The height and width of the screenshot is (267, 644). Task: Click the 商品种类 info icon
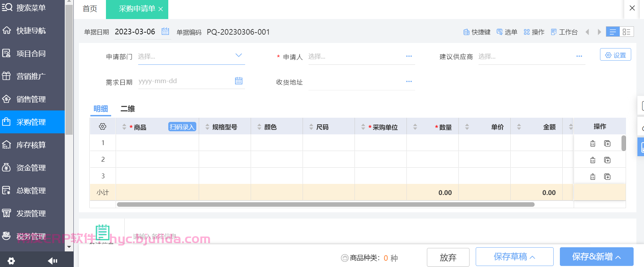pos(345,258)
